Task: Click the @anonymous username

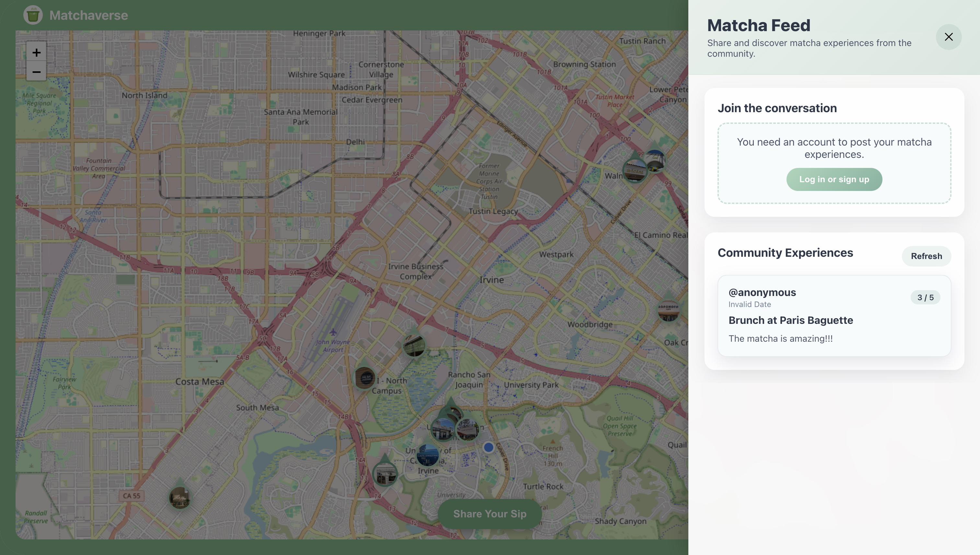Action: coord(762,292)
